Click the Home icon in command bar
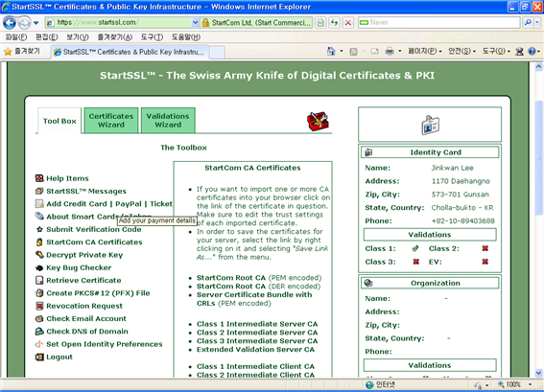This screenshot has height=392, width=544. (x=331, y=52)
